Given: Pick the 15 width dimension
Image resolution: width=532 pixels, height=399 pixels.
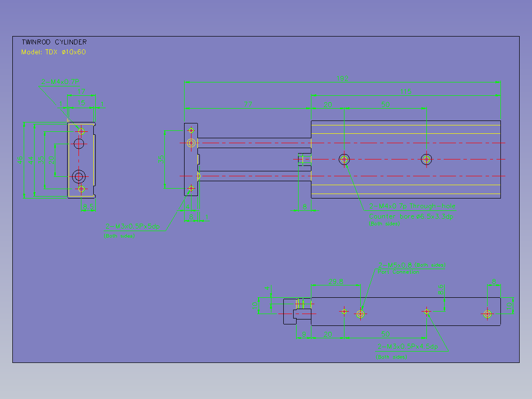Looking at the screenshot, I should (81, 103).
